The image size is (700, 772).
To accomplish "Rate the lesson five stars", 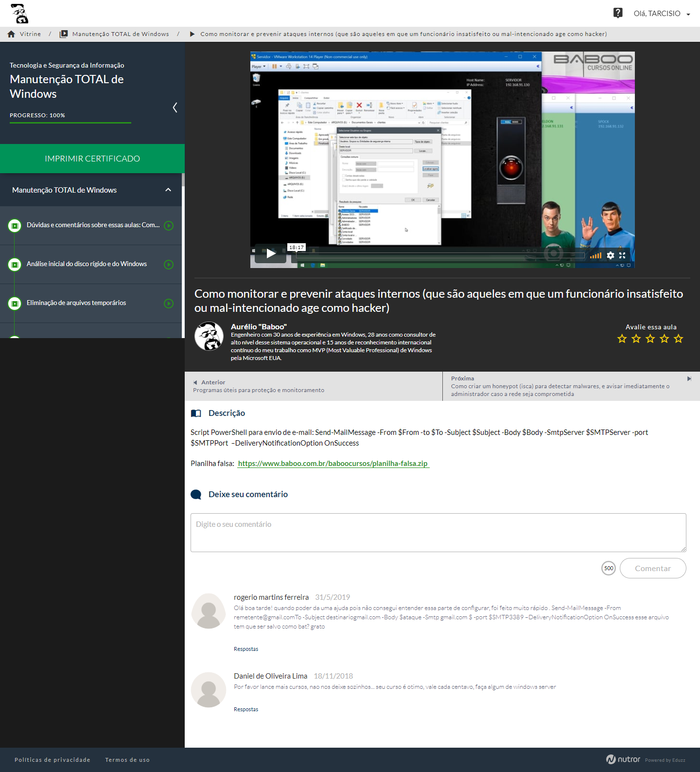I will pos(679,339).
